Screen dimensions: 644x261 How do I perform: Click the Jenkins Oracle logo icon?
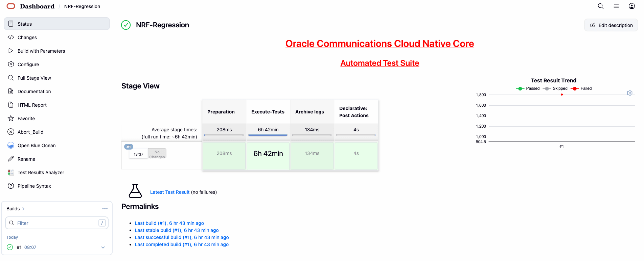[11, 6]
